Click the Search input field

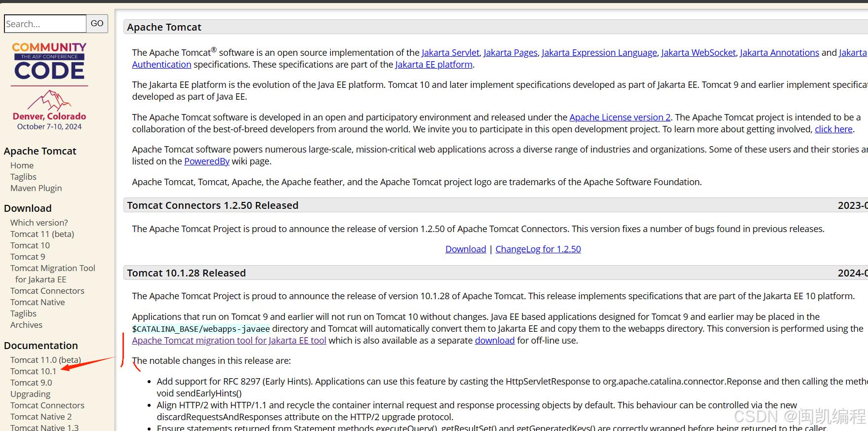45,24
